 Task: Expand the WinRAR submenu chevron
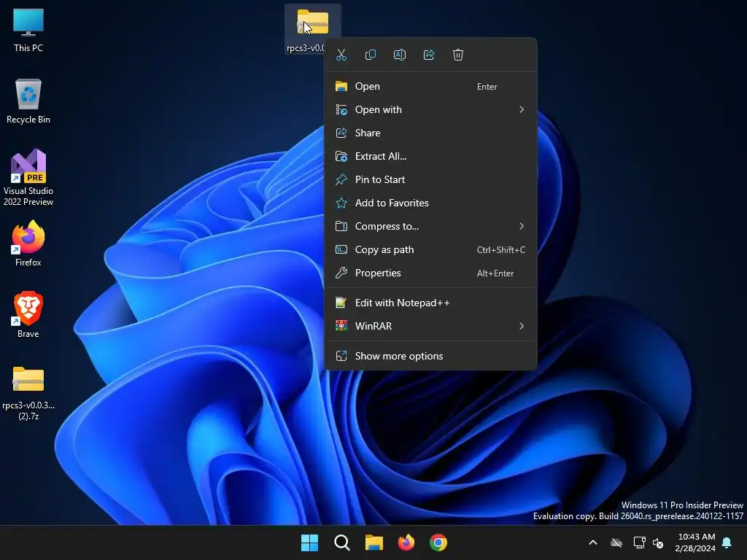[x=522, y=326]
